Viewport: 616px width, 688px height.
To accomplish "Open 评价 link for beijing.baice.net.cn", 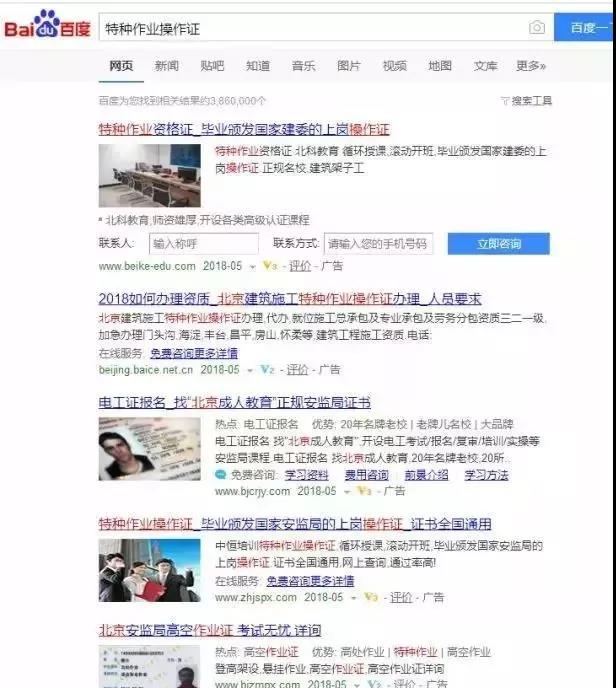I will coord(297,370).
